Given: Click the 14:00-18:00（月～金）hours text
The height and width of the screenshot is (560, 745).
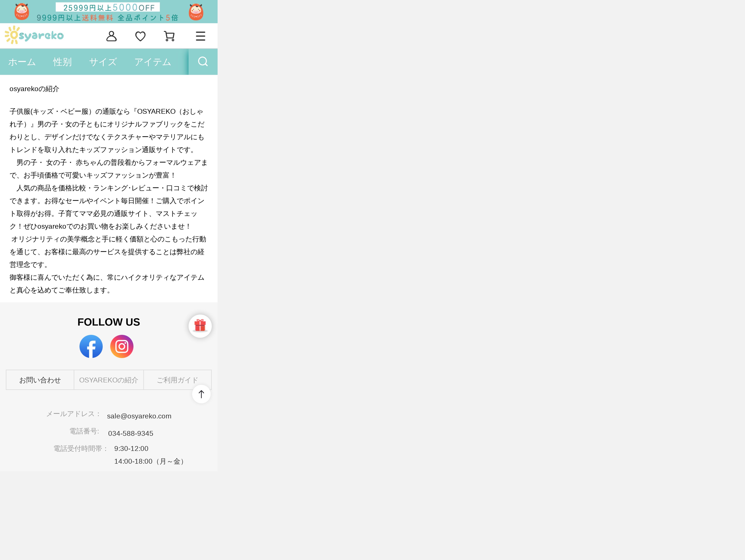Looking at the screenshot, I should point(150,462).
